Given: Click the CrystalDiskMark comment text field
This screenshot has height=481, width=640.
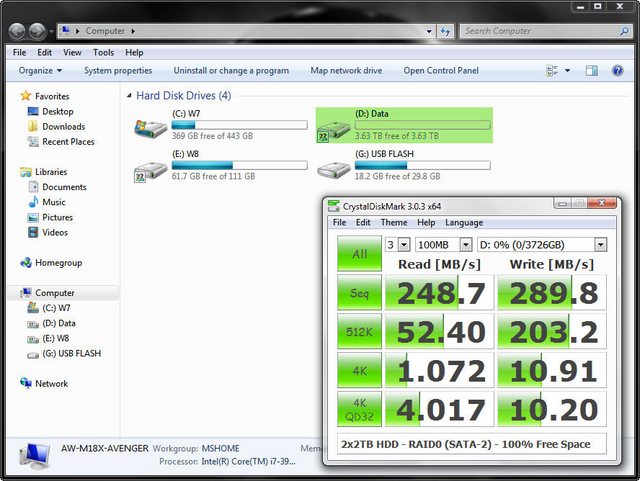Looking at the screenshot, I should [471, 444].
